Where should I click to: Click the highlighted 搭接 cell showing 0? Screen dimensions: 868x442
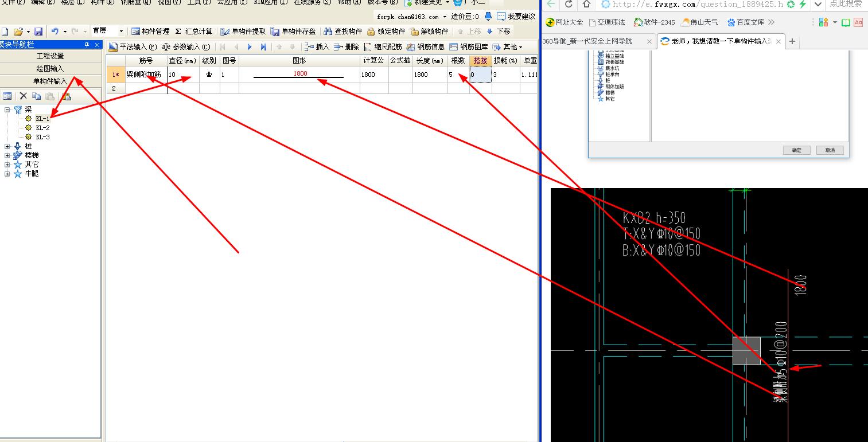pos(480,75)
